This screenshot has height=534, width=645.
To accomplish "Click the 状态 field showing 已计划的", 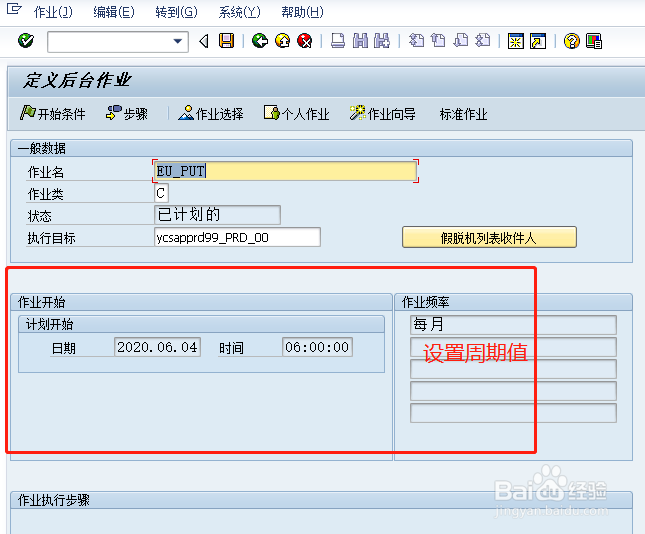I will pos(217,215).
